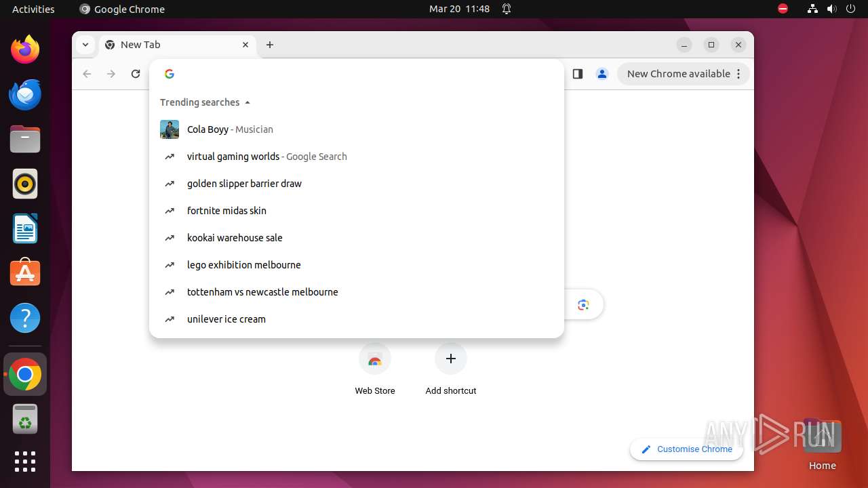Open the Chrome profile avatar menu
Screen dimensions: 868x488
(x=601, y=74)
